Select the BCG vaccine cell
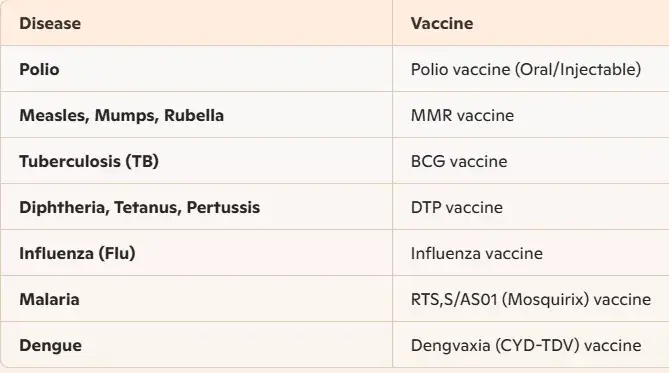This screenshot has width=669, height=373. click(531, 161)
